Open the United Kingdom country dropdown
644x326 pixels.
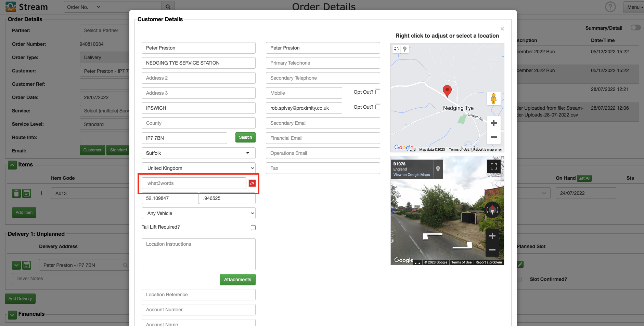198,168
